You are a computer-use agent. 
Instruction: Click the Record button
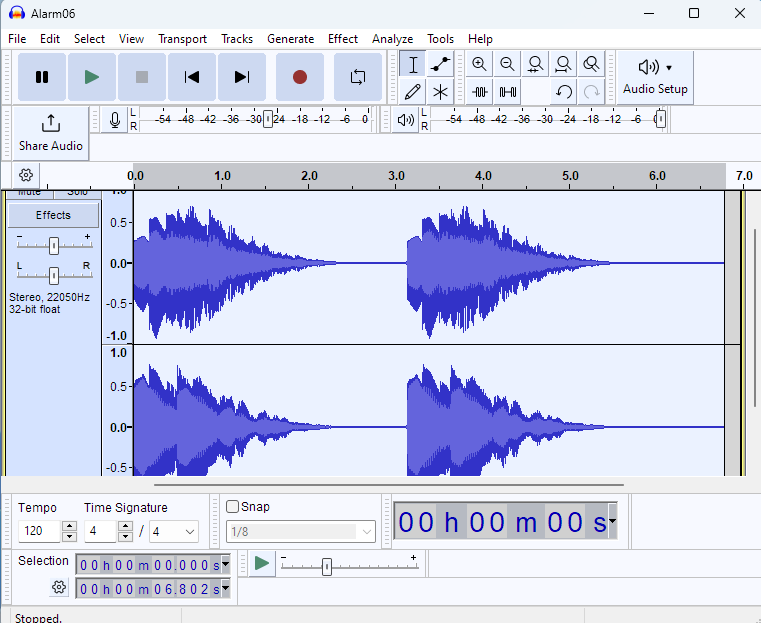coord(299,77)
